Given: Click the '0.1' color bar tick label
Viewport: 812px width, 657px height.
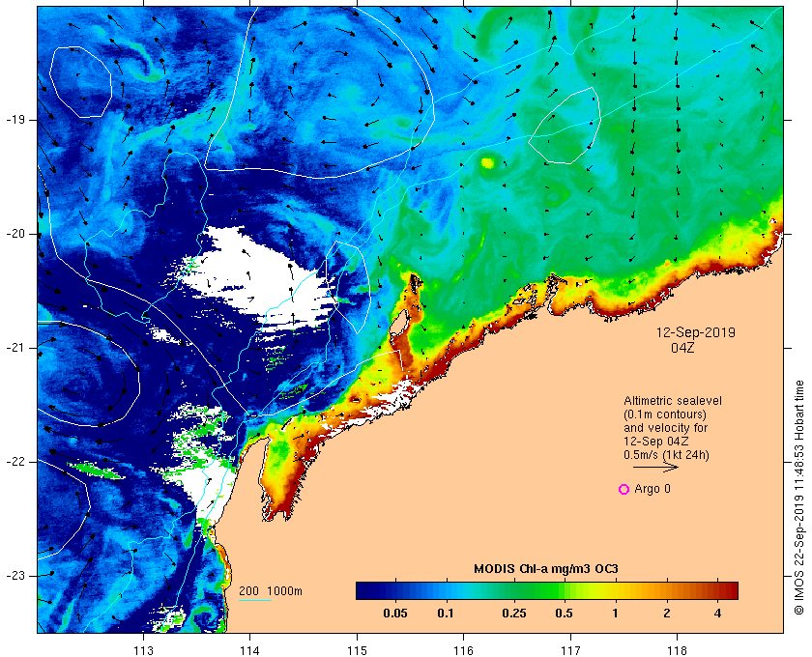Looking at the screenshot, I should click(446, 614).
